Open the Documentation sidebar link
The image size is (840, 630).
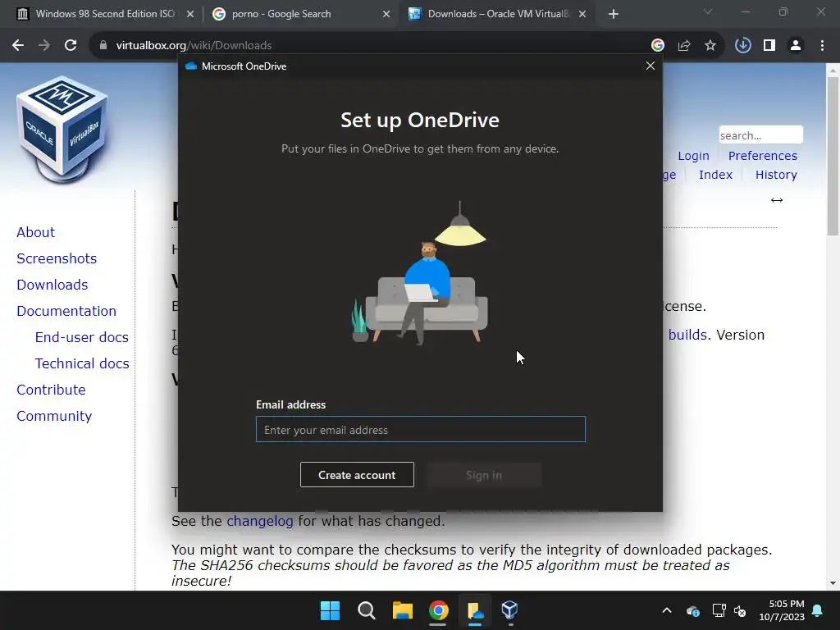[66, 311]
